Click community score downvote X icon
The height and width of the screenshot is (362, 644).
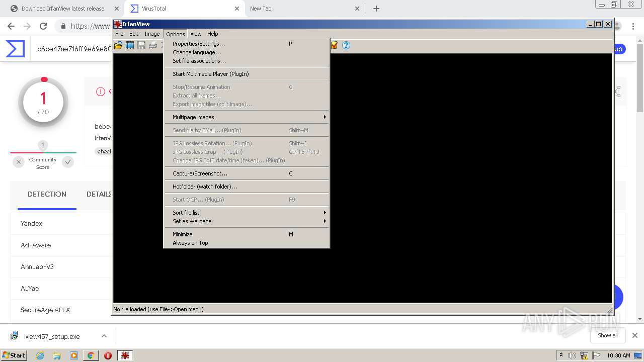coord(19,162)
